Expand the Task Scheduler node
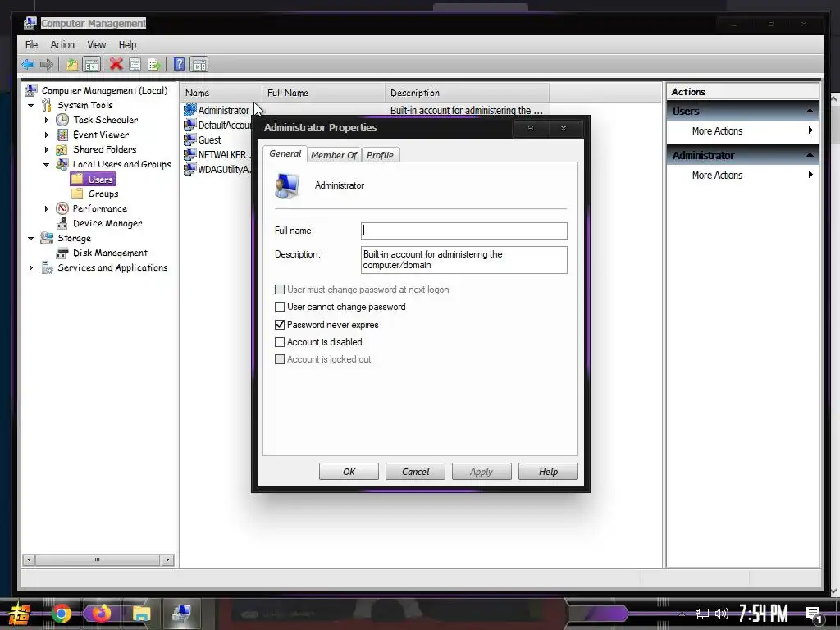The image size is (840, 630). click(x=47, y=120)
